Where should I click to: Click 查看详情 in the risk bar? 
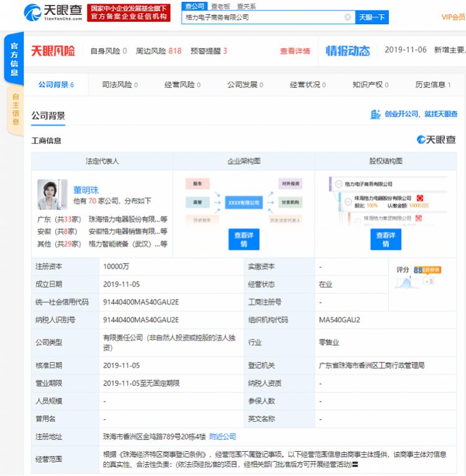point(295,51)
